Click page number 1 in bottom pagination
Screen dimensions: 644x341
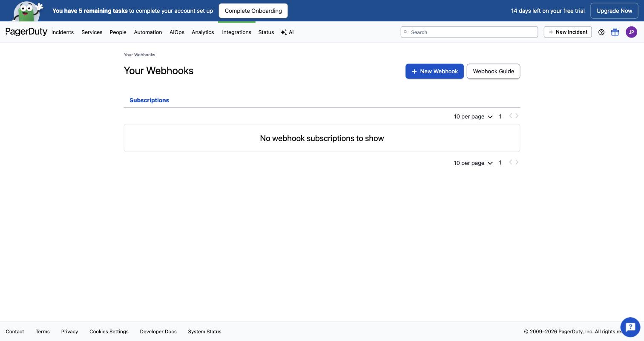[x=500, y=163]
